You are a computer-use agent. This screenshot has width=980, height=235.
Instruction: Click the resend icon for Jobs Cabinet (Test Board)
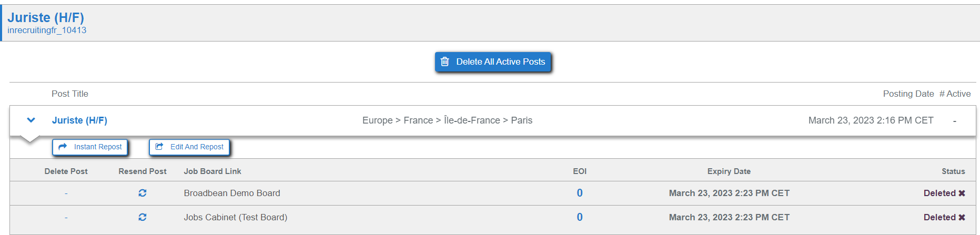(x=143, y=217)
